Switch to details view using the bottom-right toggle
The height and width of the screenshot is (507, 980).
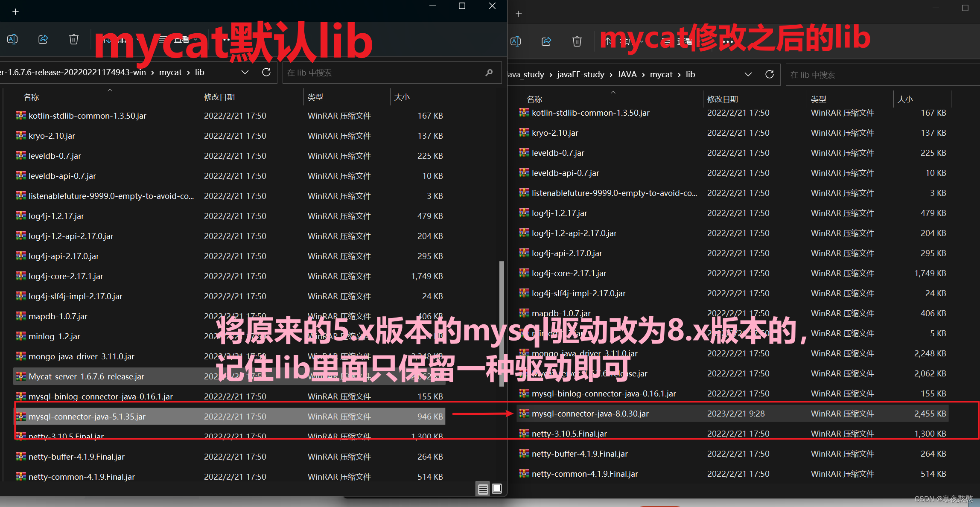pos(483,489)
